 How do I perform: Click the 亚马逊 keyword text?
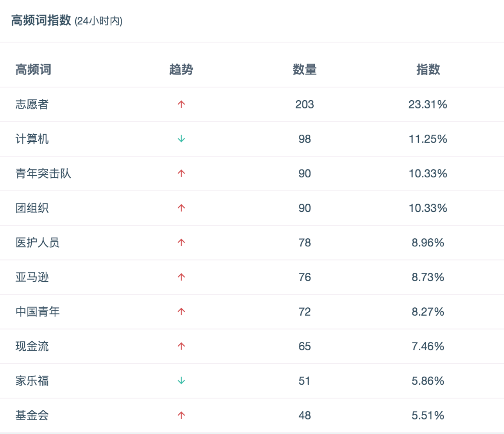[32, 277]
